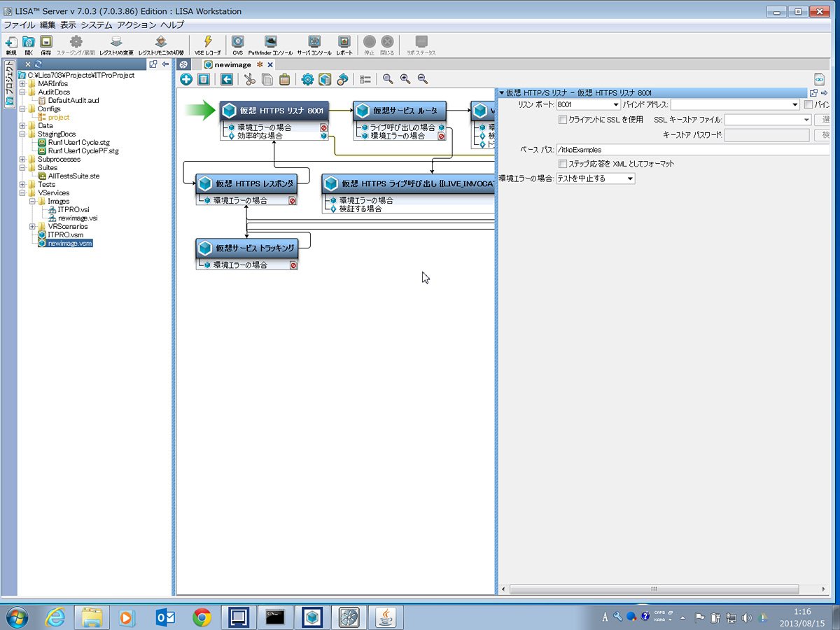Screen dimensions: 840x630
Task: Click the blue gear icon in editor toolbar
Action: [307, 79]
